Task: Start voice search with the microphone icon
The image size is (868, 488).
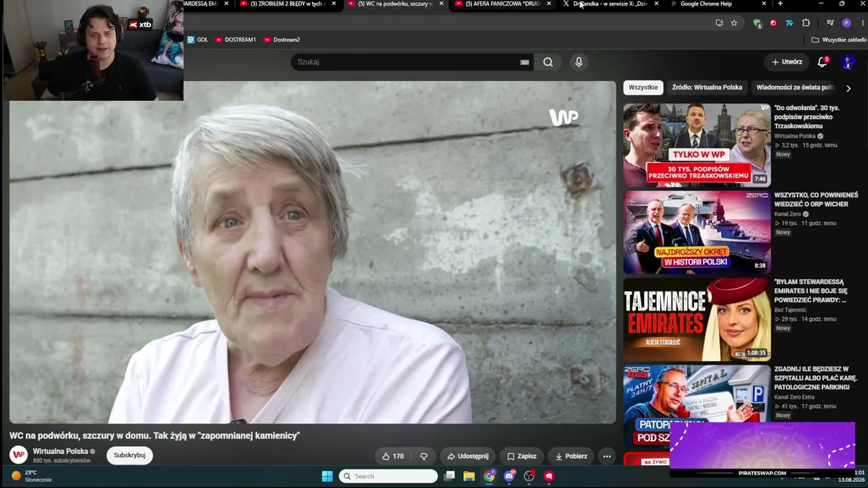Action: [x=578, y=62]
